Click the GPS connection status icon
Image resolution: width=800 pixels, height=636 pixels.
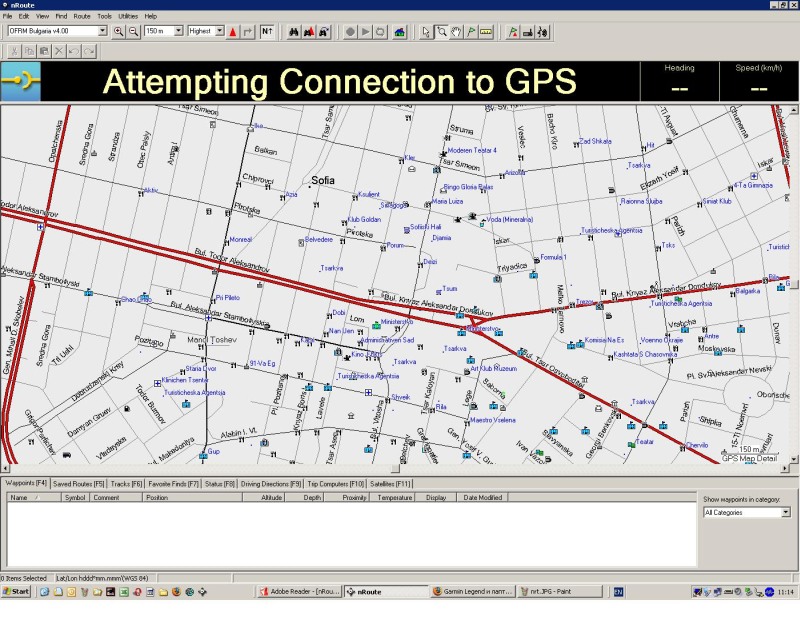point(20,81)
